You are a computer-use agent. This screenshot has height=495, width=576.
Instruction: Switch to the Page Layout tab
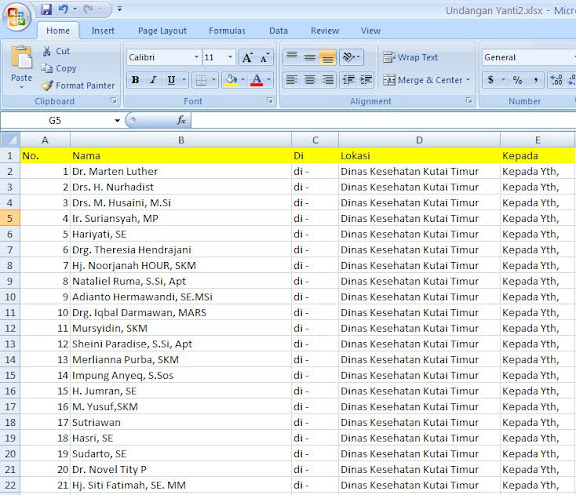(162, 31)
